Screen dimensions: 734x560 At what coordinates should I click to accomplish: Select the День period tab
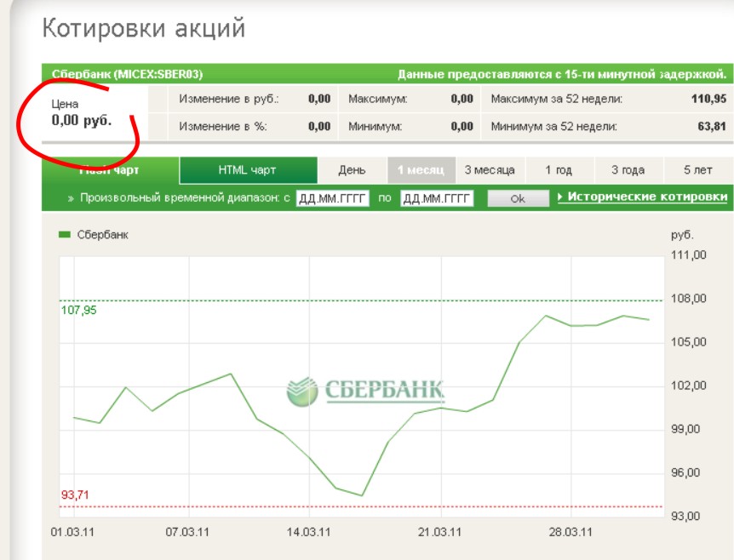(x=352, y=170)
